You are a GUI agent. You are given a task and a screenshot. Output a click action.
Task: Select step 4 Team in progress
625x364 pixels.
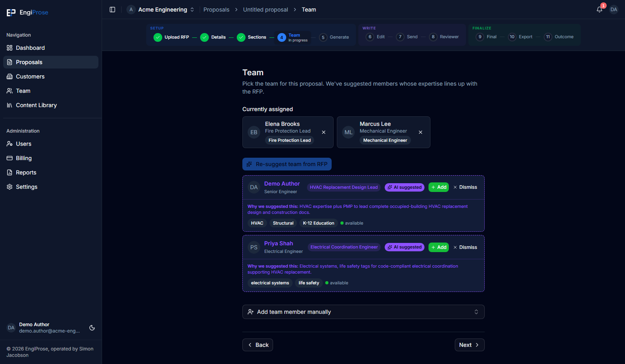click(293, 37)
